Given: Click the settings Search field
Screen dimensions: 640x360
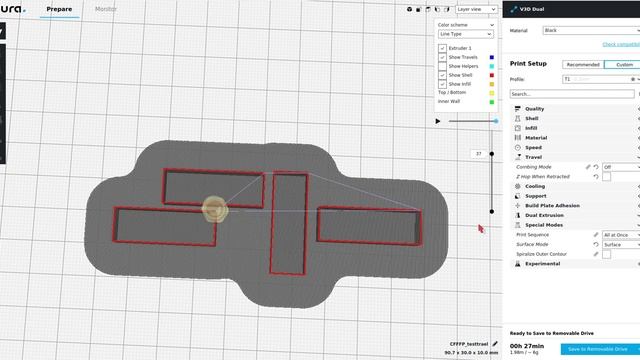Looking at the screenshot, I should tap(572, 94).
